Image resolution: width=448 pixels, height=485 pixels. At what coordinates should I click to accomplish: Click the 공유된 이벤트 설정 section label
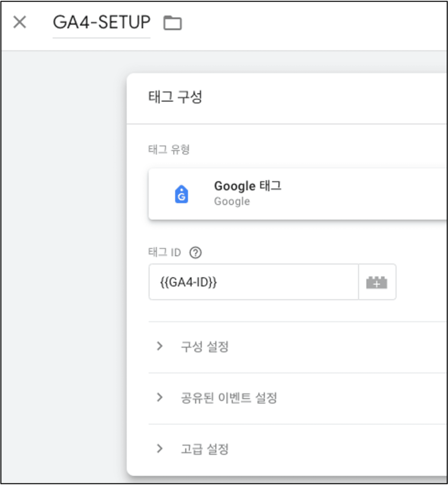(x=229, y=398)
